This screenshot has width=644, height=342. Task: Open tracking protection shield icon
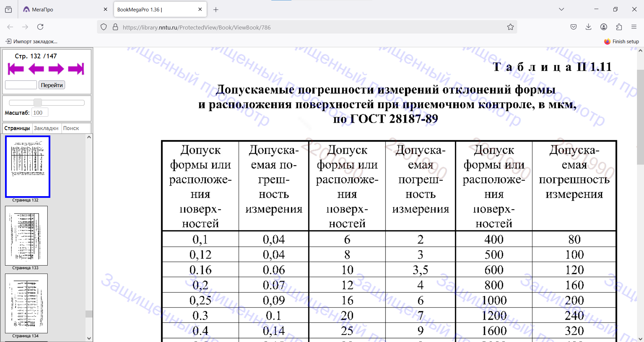pos(104,27)
